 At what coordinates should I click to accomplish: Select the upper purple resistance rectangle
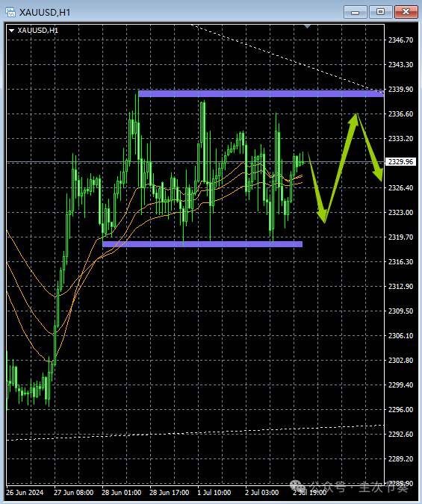(x=261, y=94)
